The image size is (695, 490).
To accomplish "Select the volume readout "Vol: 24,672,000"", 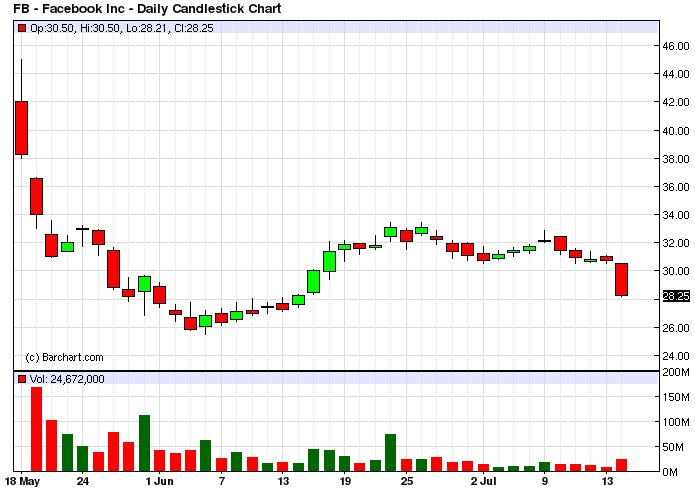I will [67, 379].
